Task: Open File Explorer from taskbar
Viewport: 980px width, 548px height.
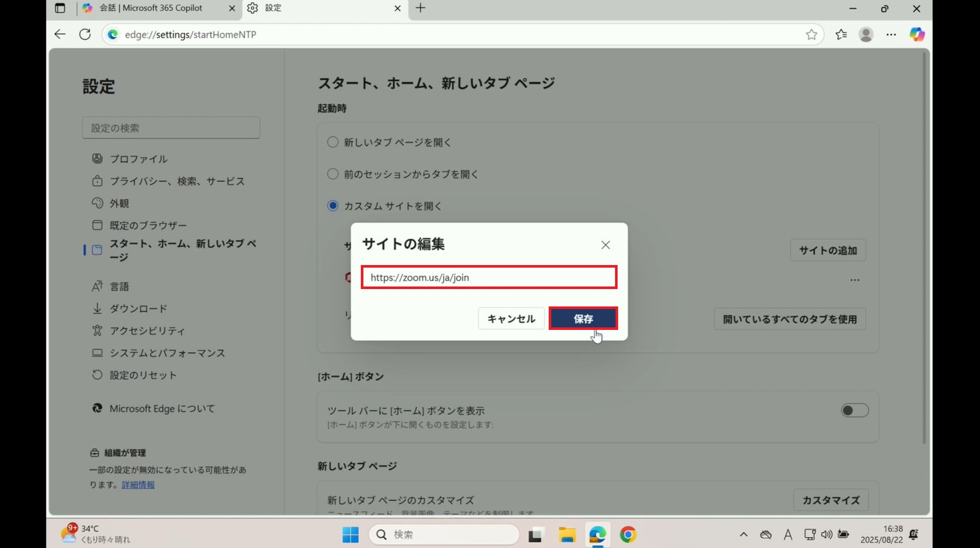Action: point(567,535)
